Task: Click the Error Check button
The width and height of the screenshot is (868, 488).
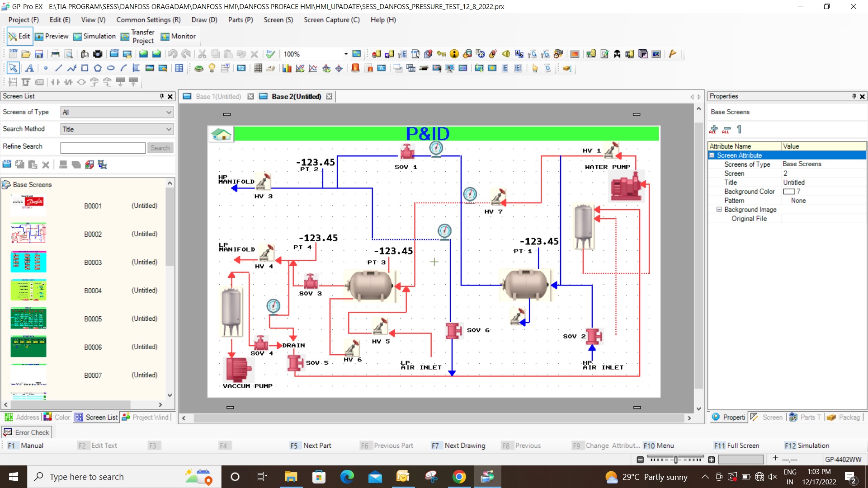Action: click(x=27, y=432)
